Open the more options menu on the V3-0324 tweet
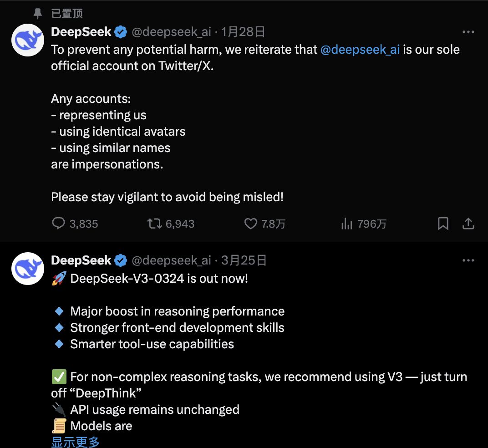 coord(468,260)
